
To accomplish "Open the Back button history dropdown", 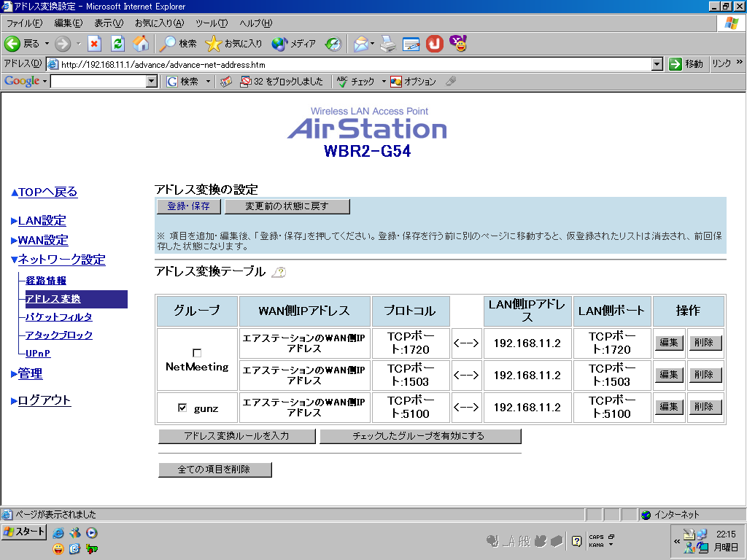I will coord(47,44).
